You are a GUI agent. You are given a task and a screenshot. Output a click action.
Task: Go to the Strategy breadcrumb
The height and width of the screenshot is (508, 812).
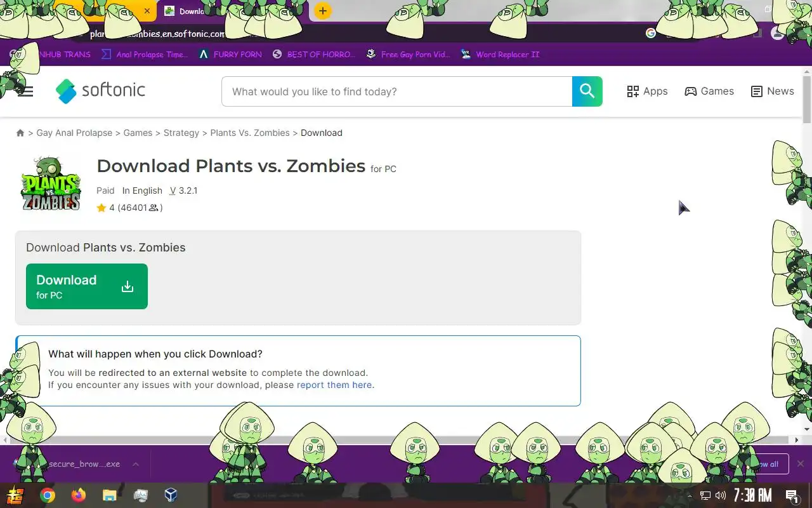click(181, 133)
